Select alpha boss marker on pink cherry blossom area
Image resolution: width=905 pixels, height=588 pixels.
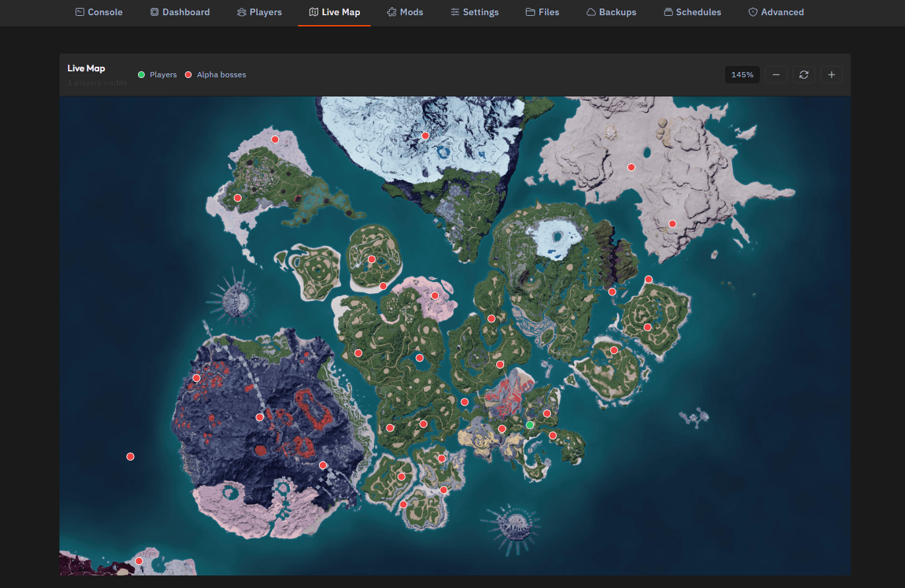click(435, 295)
